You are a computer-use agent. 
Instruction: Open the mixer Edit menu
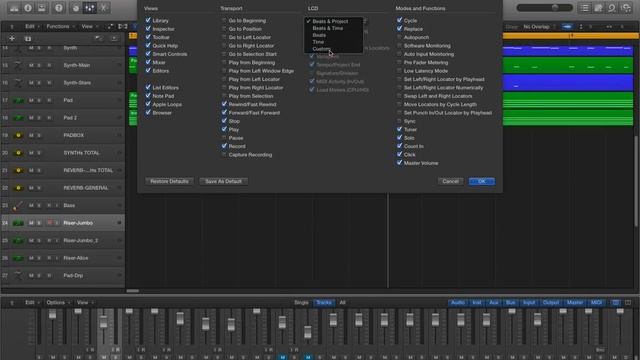click(32, 302)
